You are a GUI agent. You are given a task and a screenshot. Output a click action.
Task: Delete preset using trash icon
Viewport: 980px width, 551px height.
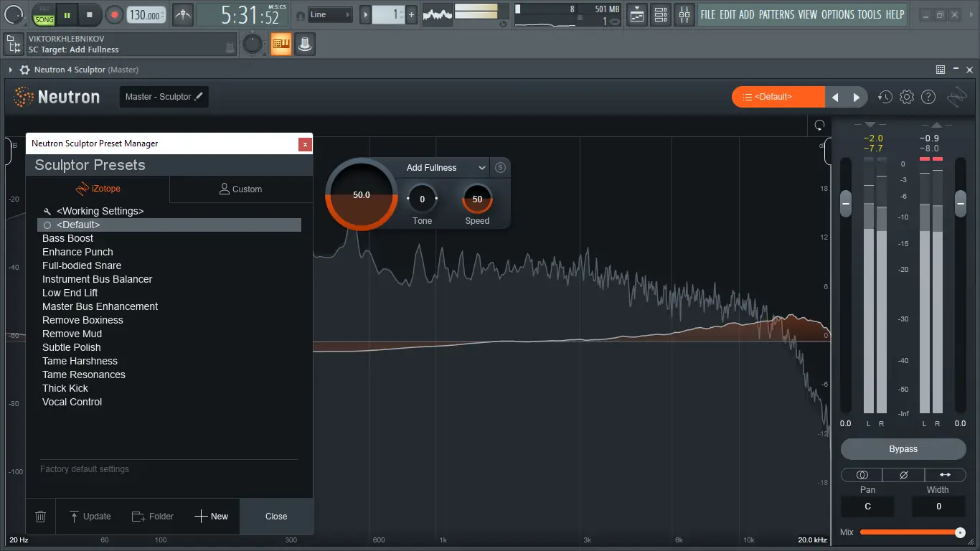[x=40, y=516]
